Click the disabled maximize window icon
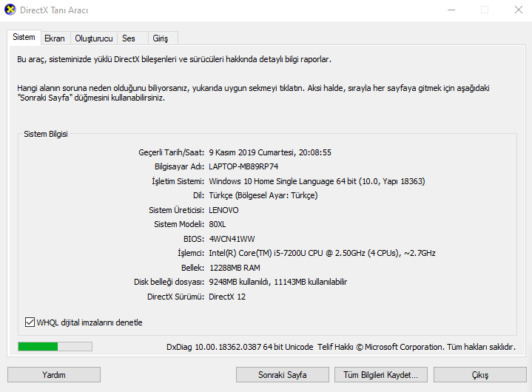This screenshot has height=392, width=532. (485, 10)
